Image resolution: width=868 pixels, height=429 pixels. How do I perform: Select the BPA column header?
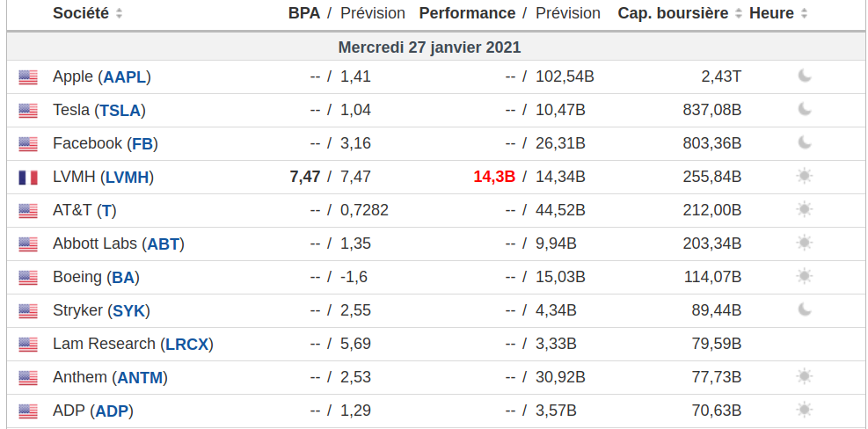(304, 13)
